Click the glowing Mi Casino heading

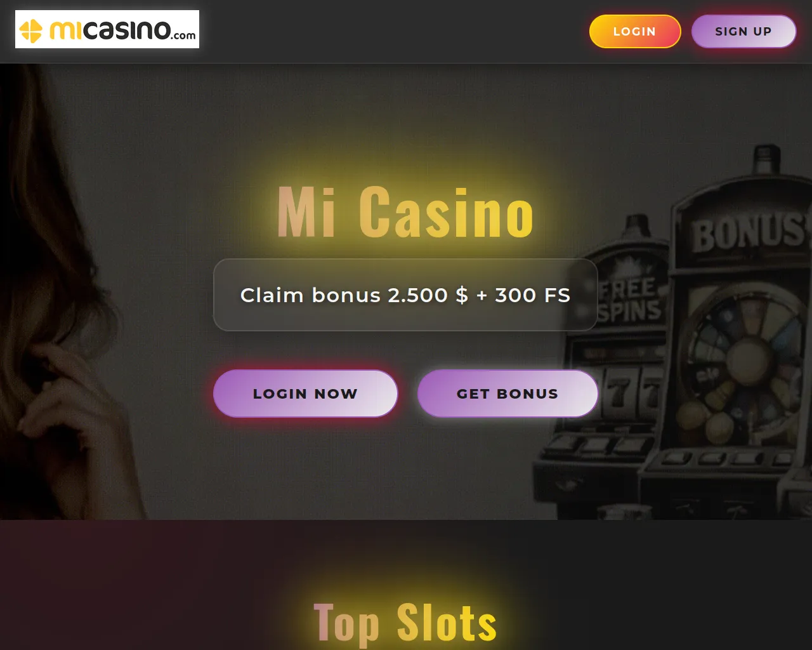click(x=406, y=212)
